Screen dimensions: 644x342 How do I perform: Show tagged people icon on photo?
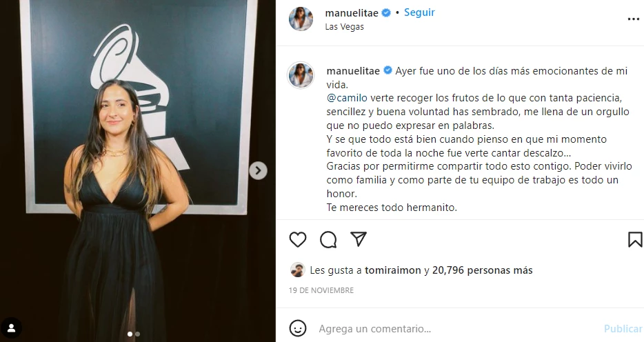[11, 328]
